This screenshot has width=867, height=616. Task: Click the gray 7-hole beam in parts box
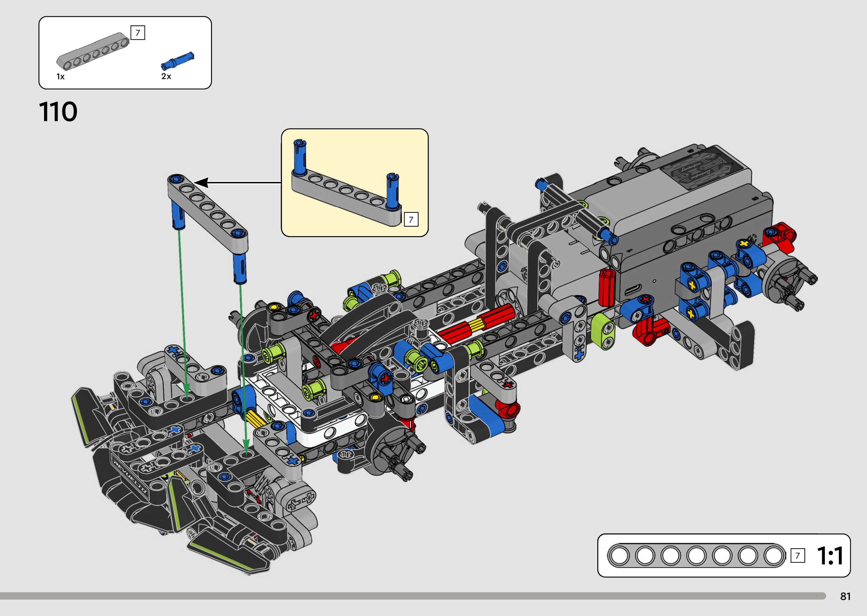pyautogui.click(x=93, y=51)
